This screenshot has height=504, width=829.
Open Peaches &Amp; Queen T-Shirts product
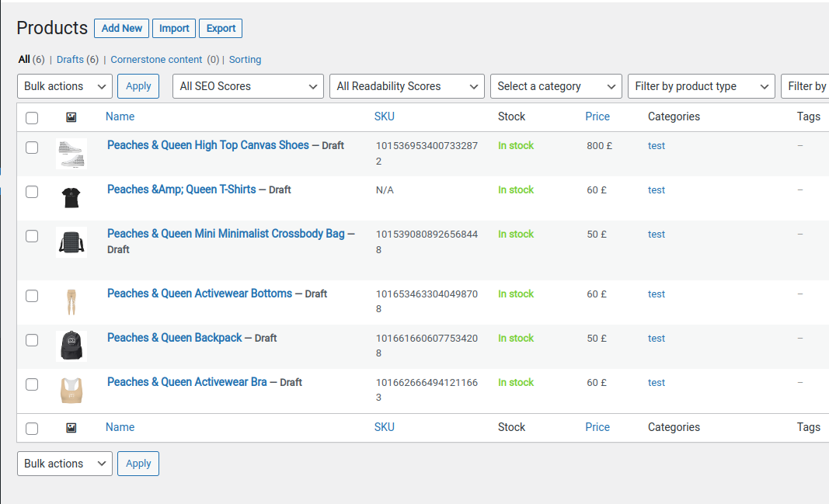point(181,189)
